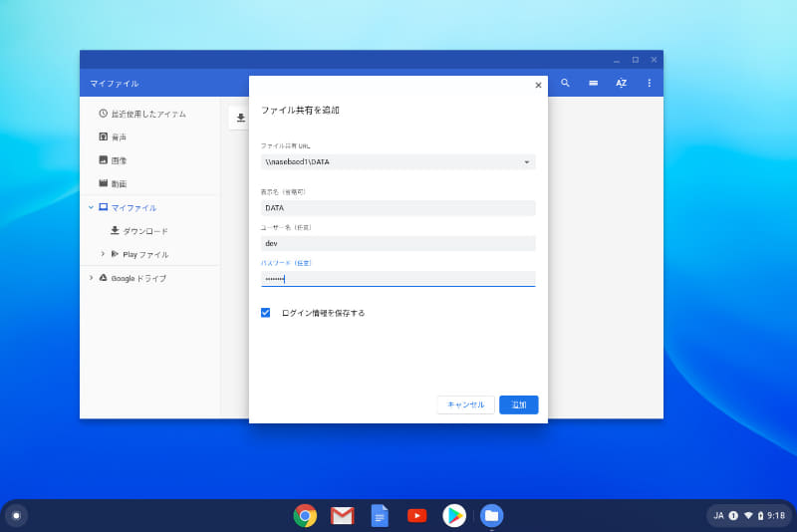This screenshot has height=532, width=797.
Task: Maximize the Files window
Action: pos(636,60)
